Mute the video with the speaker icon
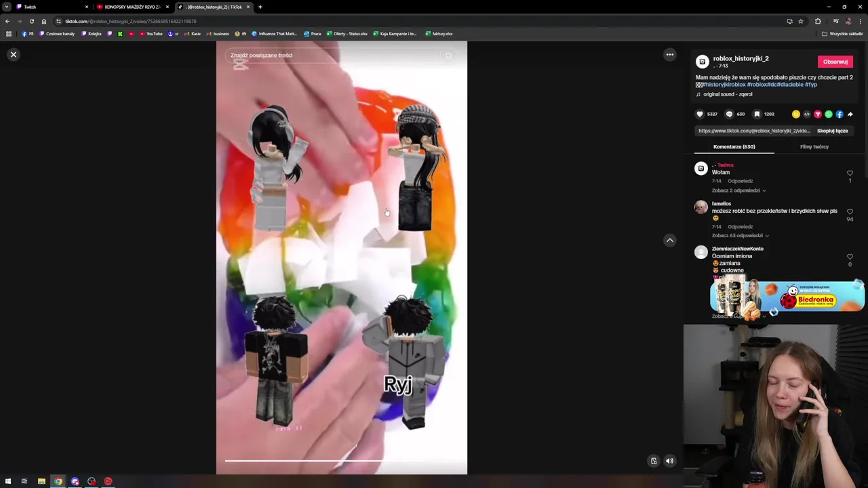This screenshot has height=488, width=868. coord(669,461)
